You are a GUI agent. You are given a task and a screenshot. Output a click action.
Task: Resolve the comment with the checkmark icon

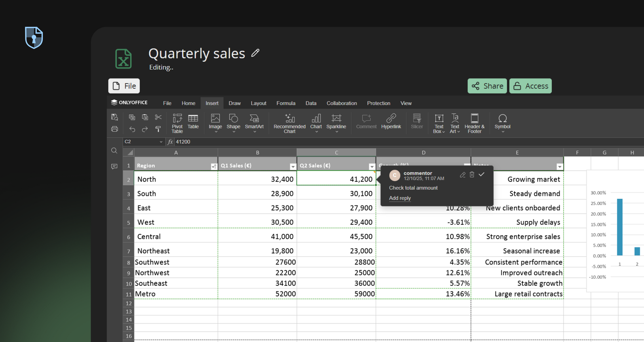pos(481,175)
